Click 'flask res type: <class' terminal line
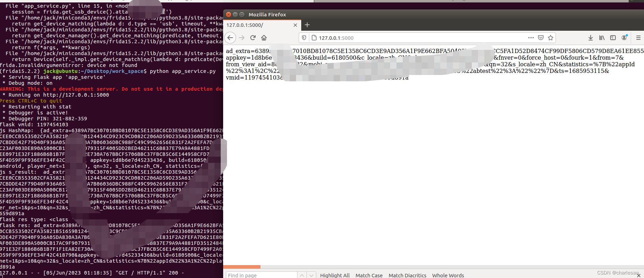This screenshot has height=278, width=644. pyautogui.click(x=34, y=219)
